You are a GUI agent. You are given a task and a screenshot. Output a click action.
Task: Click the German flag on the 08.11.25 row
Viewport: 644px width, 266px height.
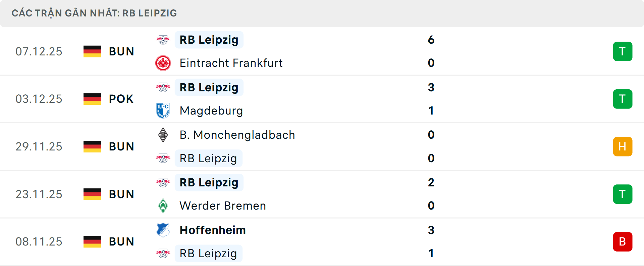pyautogui.click(x=92, y=241)
